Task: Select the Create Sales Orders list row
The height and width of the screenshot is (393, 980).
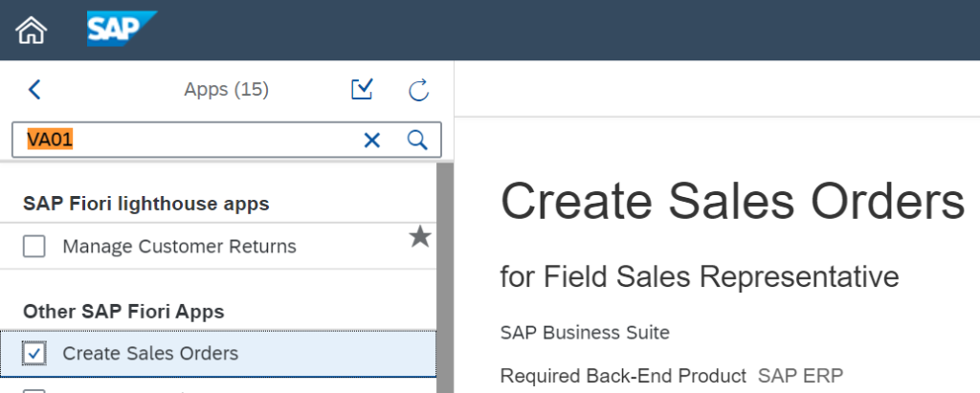Action: [218, 354]
